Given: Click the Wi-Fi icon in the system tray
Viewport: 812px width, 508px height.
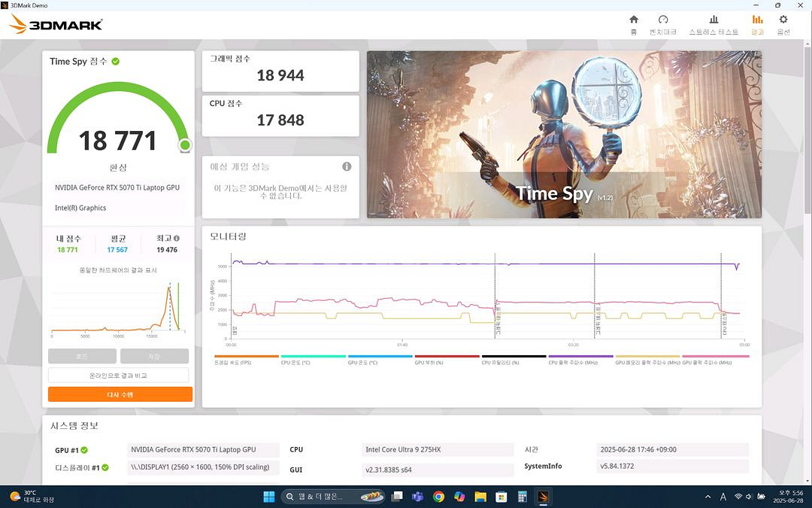Looking at the screenshot, I should point(738,497).
